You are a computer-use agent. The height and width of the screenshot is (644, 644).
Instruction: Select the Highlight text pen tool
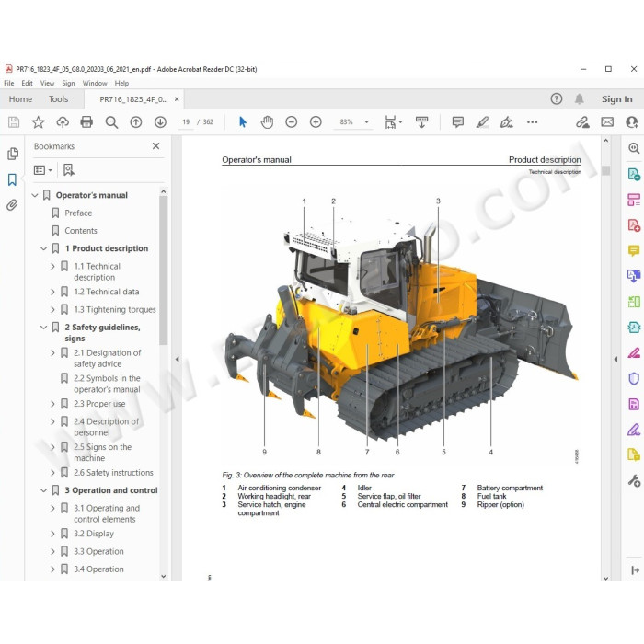pos(483,122)
